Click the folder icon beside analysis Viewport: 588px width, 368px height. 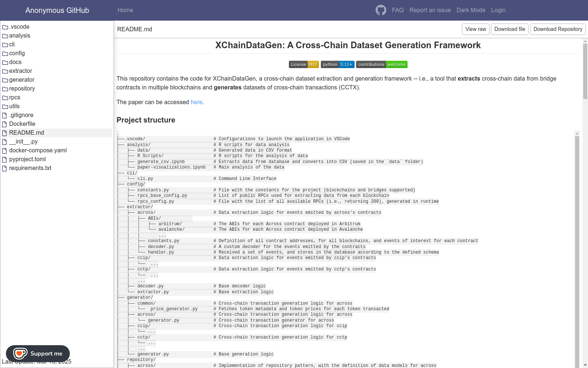pos(5,36)
